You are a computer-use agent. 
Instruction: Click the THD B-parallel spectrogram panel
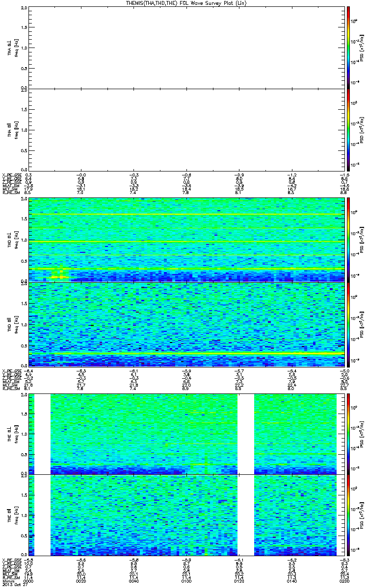click(186, 323)
